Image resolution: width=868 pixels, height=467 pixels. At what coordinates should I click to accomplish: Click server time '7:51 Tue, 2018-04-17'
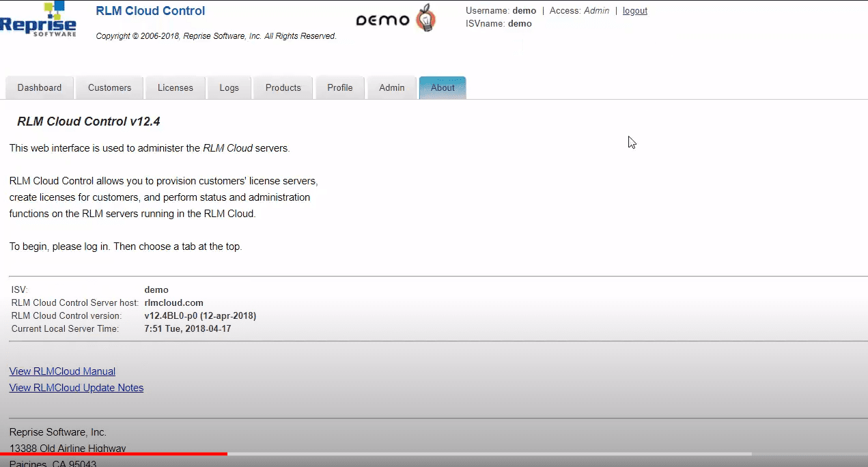pyautogui.click(x=188, y=328)
